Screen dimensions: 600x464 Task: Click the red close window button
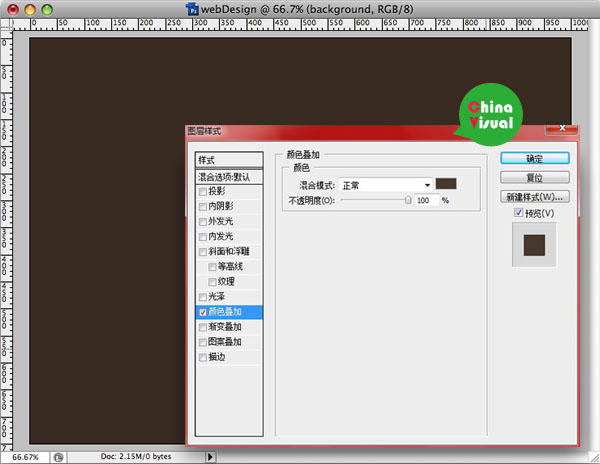point(13,9)
